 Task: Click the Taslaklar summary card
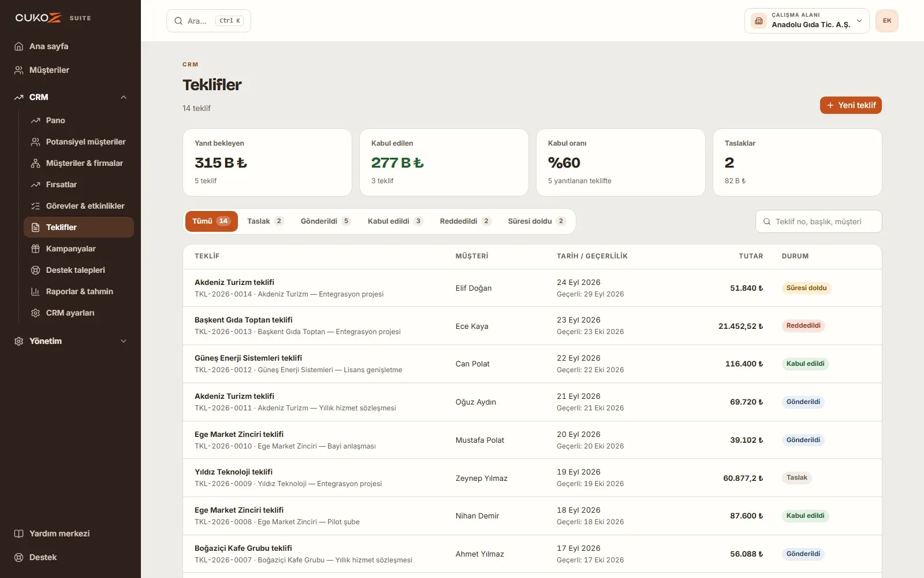pyautogui.click(x=798, y=162)
